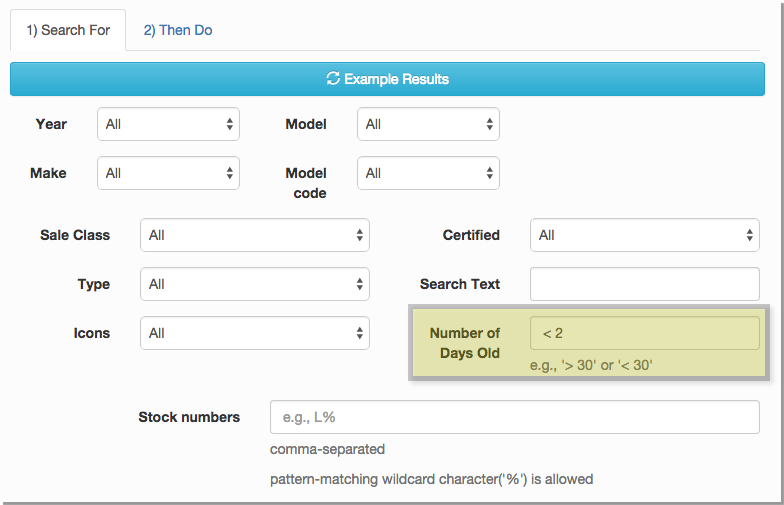Switch to the Then Do tab

(177, 30)
